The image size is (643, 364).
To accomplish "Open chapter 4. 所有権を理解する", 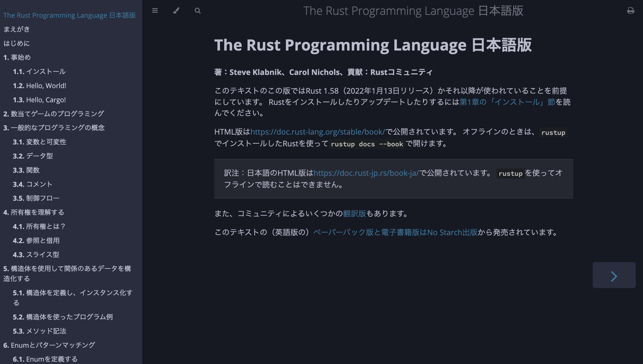I will [x=34, y=212].
